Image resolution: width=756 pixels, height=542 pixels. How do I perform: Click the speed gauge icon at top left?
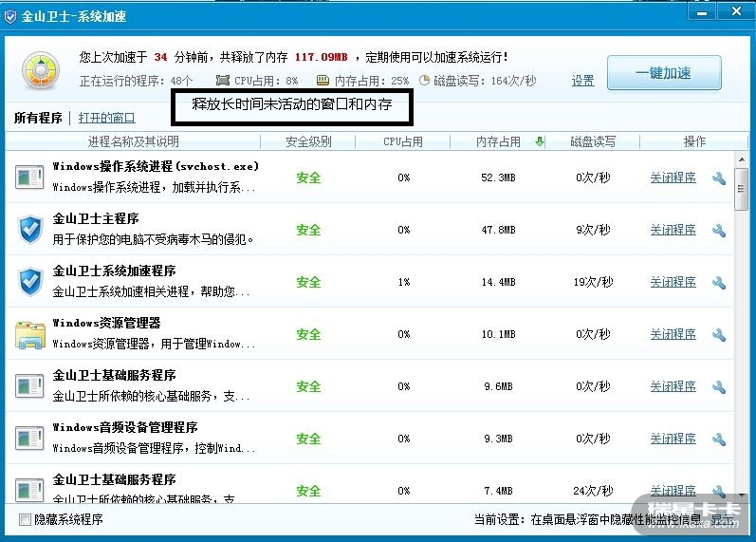(41, 70)
